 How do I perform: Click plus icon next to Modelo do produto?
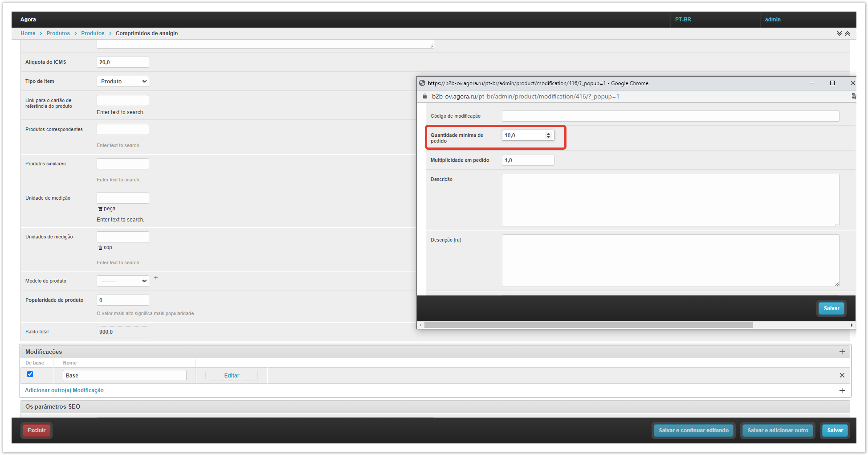(x=156, y=278)
